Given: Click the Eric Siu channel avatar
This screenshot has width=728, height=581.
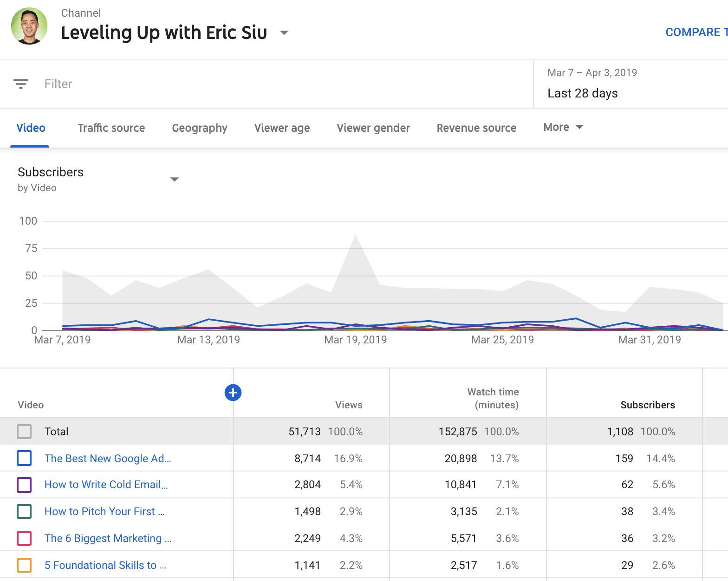Looking at the screenshot, I should click(x=29, y=26).
